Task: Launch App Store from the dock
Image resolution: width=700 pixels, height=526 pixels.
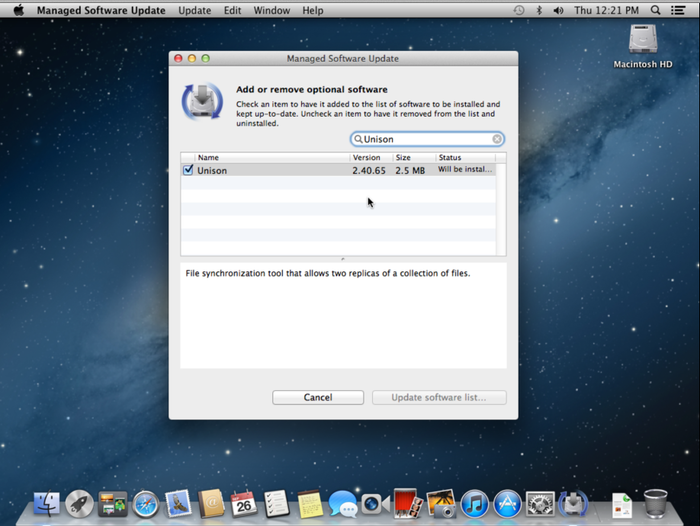Action: 508,503
